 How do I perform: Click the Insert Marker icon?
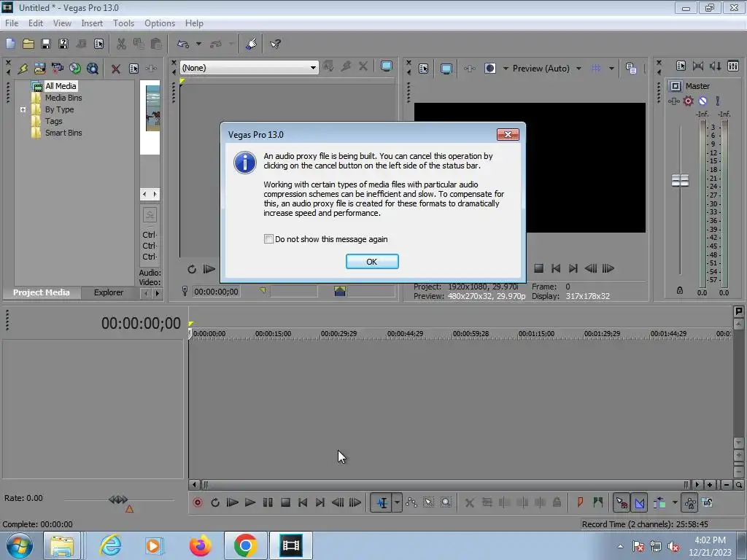tap(580, 502)
